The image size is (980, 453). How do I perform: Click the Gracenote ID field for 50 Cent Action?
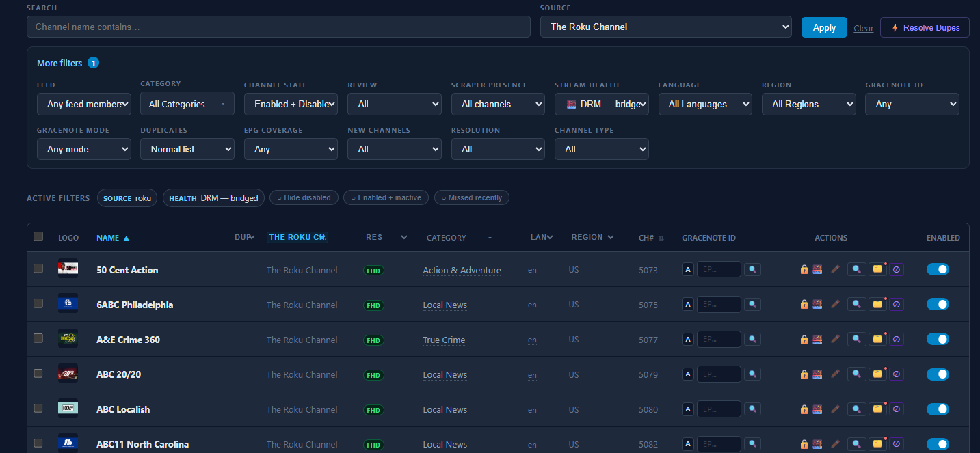coord(719,269)
